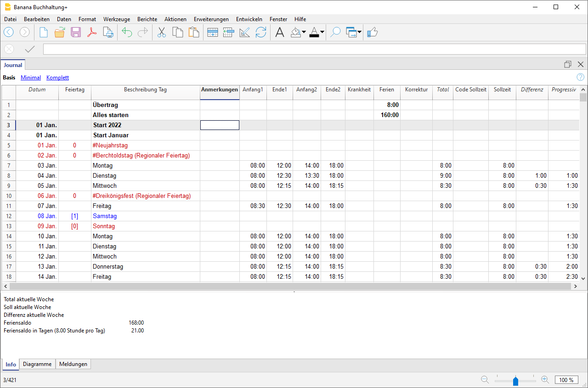Expand the text color dropdown arrow
Screen dimensions: 588x388
point(322,33)
